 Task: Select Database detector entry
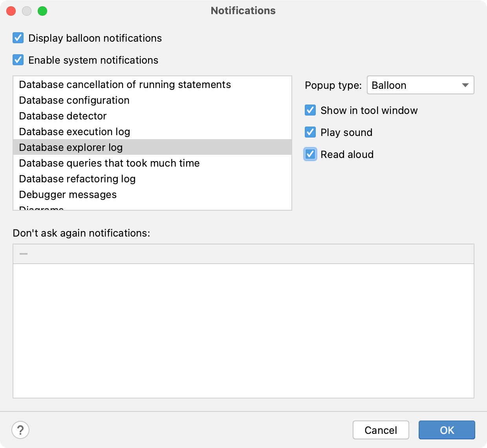[x=62, y=116]
